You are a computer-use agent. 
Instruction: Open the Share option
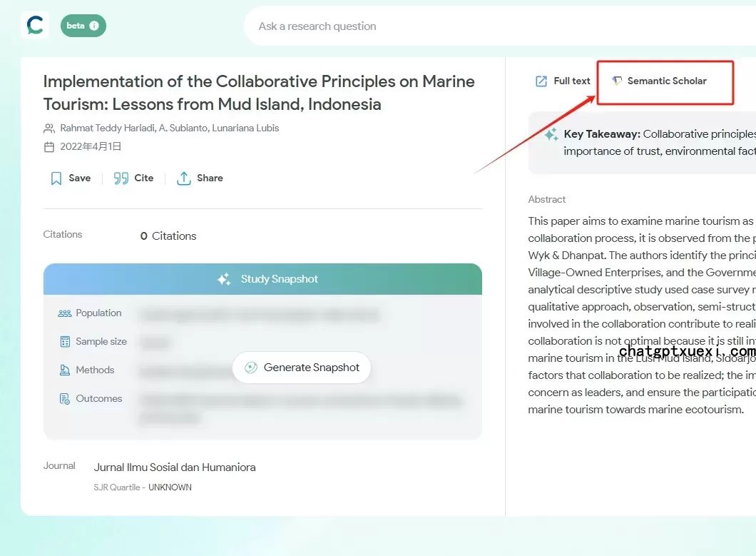tap(210, 178)
